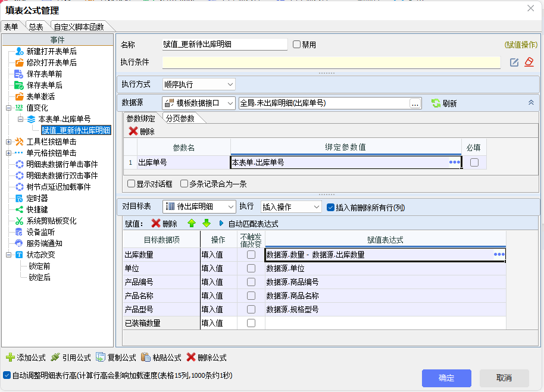Screen dimensions: 544x392
Task: Click the 新建打开表单后 event icon
Action: point(20,51)
